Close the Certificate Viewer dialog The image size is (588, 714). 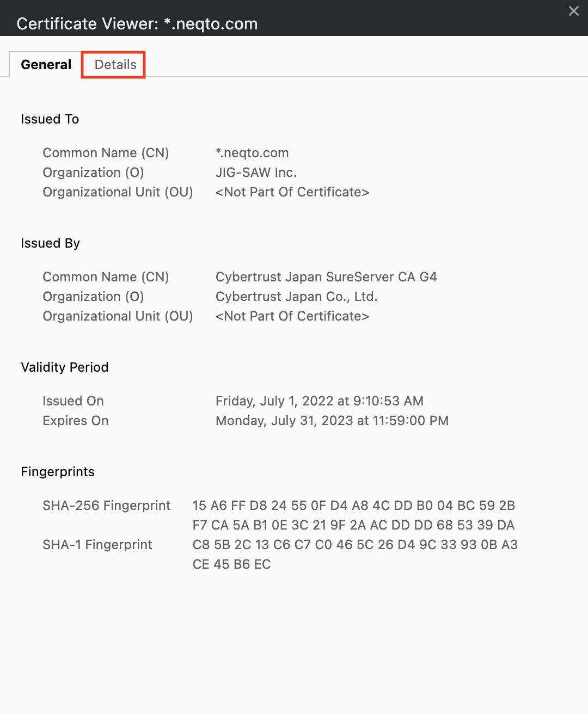[573, 11]
